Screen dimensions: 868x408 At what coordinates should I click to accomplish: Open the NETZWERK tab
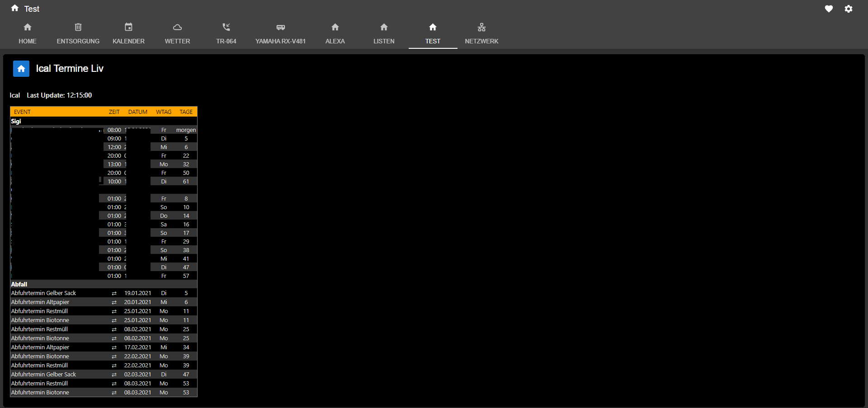tap(481, 33)
